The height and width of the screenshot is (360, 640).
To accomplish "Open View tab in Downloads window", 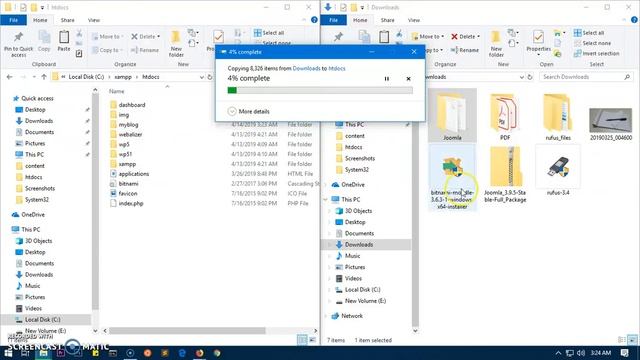I will [x=414, y=20].
